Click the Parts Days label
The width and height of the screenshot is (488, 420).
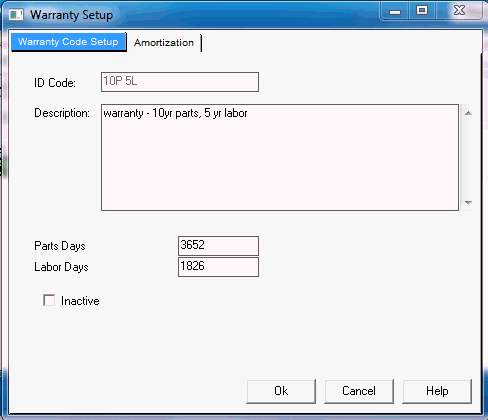tap(60, 246)
